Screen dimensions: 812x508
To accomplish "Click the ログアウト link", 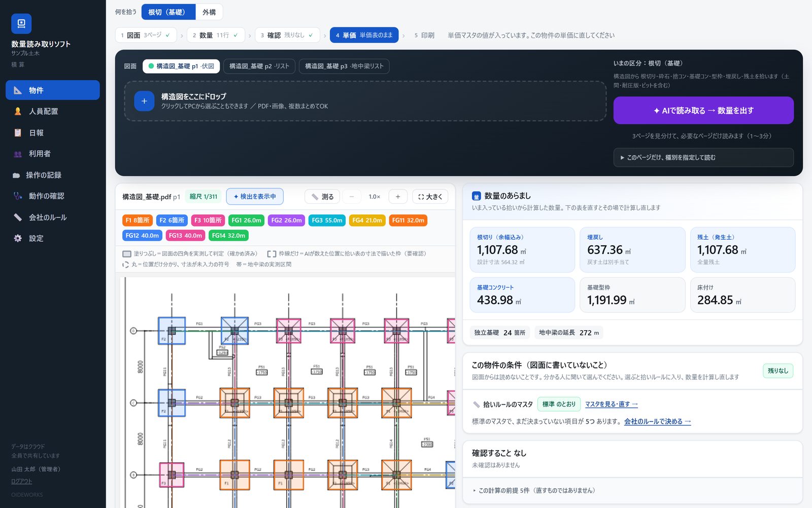I will (21, 481).
